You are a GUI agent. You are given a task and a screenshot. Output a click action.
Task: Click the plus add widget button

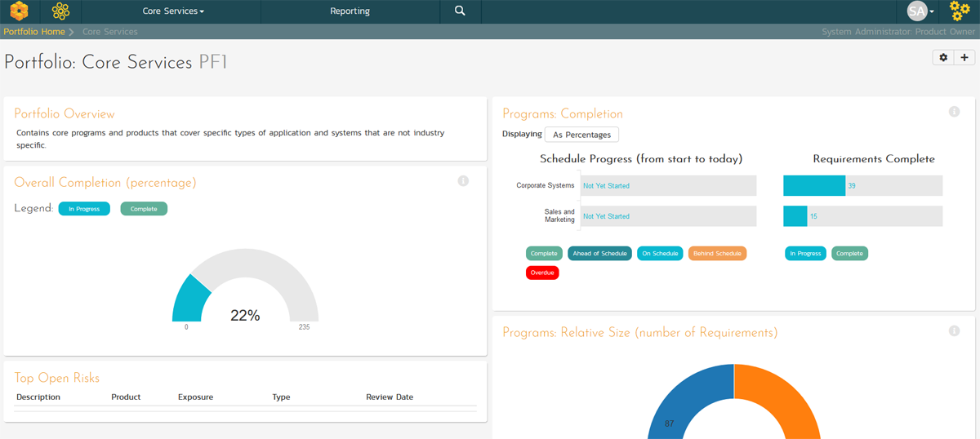(964, 58)
